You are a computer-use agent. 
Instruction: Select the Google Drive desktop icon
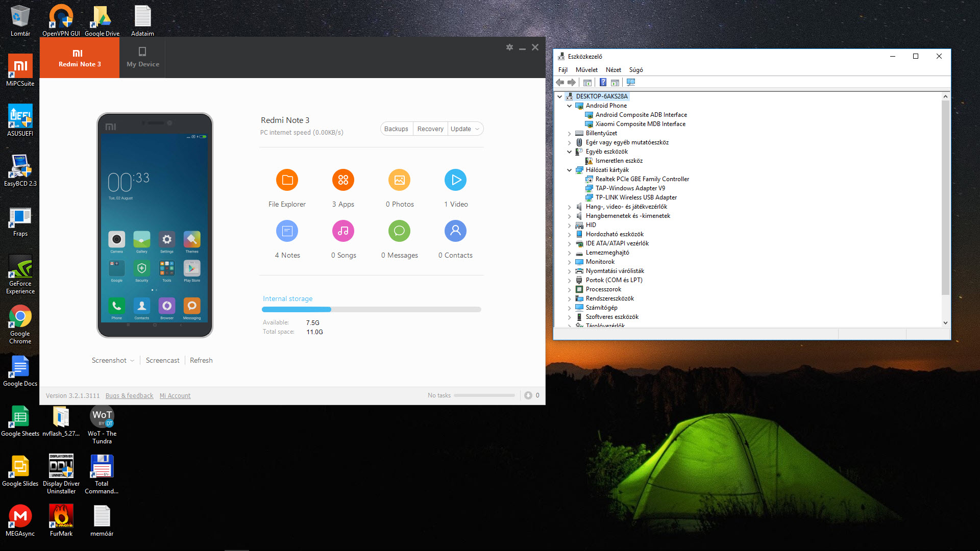(x=102, y=20)
